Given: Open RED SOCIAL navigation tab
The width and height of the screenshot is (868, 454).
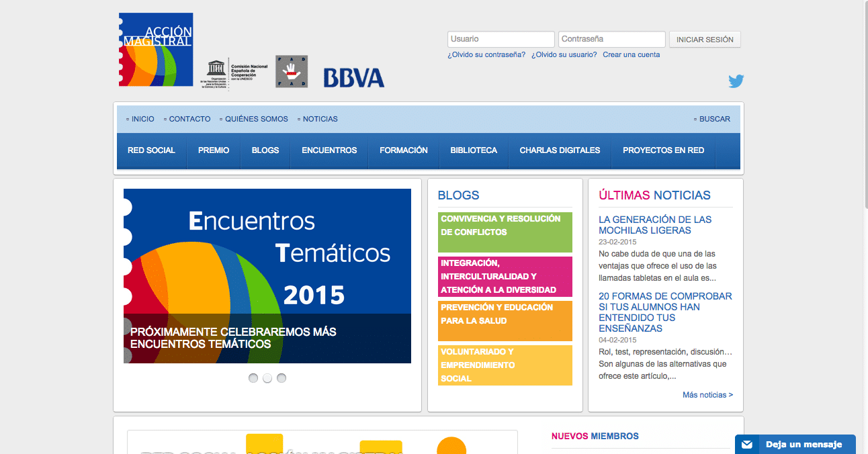Looking at the screenshot, I should [x=151, y=150].
